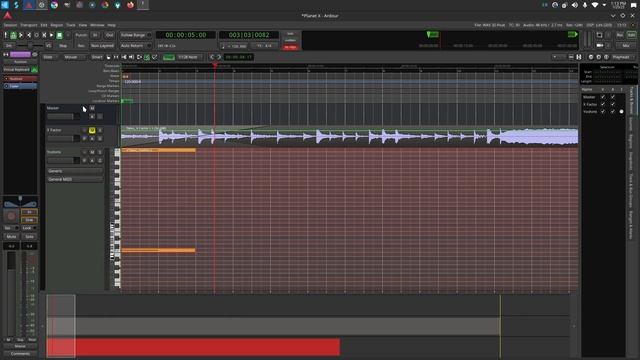This screenshot has width=640, height=360.
Task: Open the Transport menu
Action: [29, 25]
